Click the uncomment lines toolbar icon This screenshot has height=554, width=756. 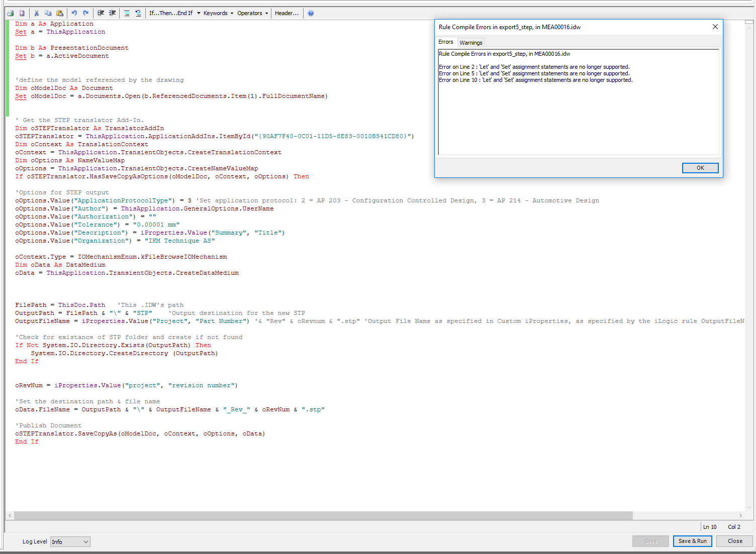[x=138, y=13]
